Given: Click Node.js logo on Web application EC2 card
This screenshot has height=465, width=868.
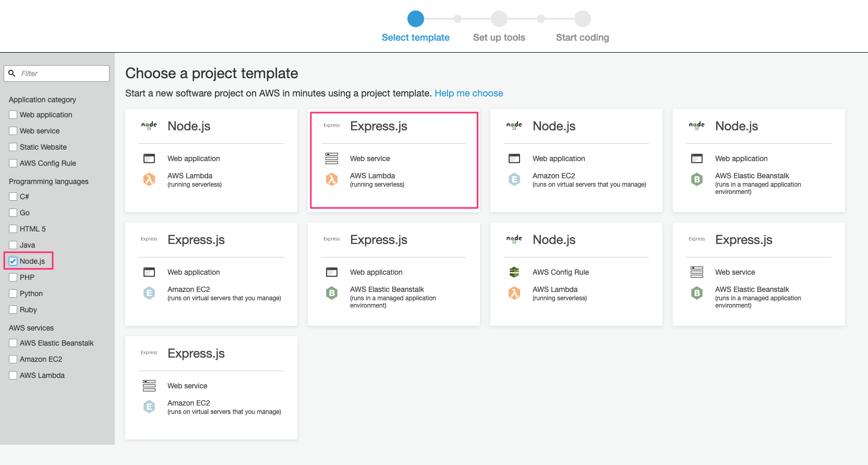Looking at the screenshot, I should click(x=514, y=126).
